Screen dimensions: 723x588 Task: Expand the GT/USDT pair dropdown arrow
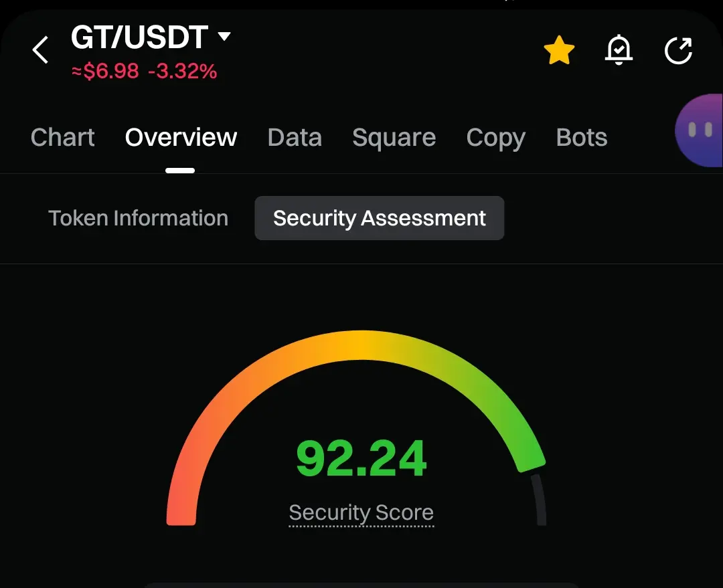coord(224,36)
